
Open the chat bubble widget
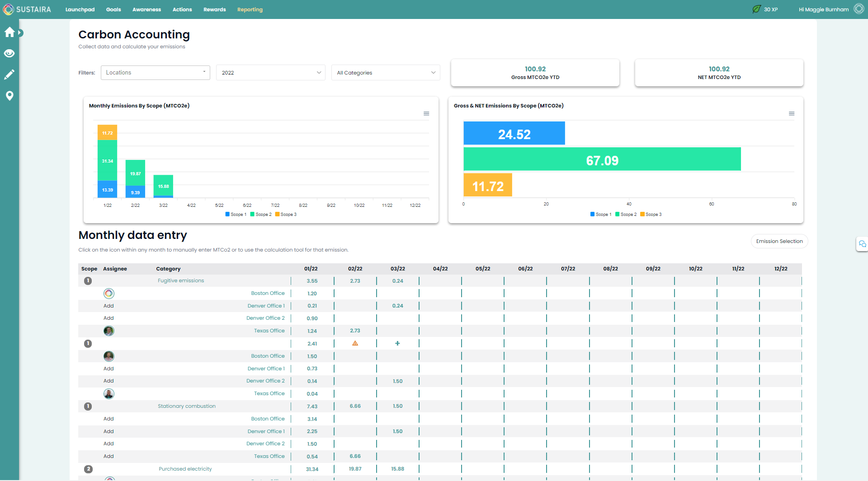(x=862, y=244)
